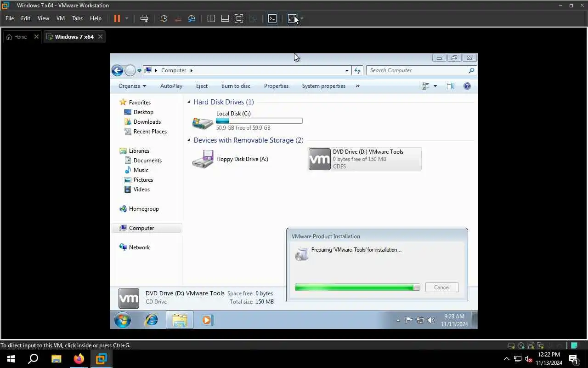Open the Organize menu
Screen dimensions: 588x368
click(x=132, y=86)
